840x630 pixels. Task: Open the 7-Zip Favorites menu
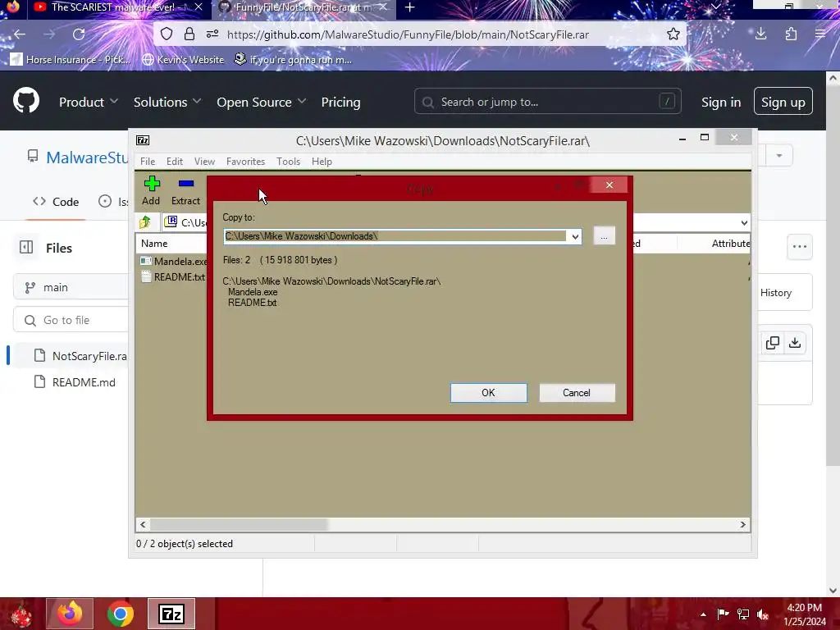click(x=245, y=162)
